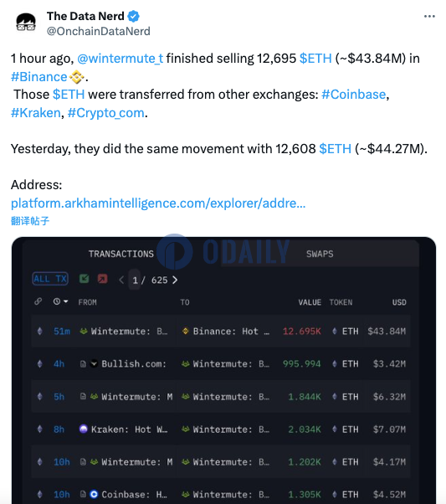
Task: Click The Data Nerd profile avatar
Action: tap(26, 23)
